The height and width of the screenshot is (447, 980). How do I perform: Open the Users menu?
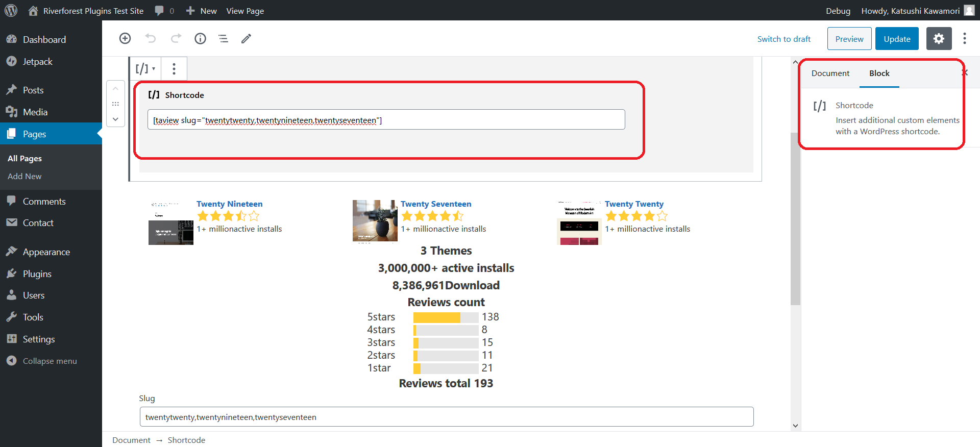click(x=51, y=295)
